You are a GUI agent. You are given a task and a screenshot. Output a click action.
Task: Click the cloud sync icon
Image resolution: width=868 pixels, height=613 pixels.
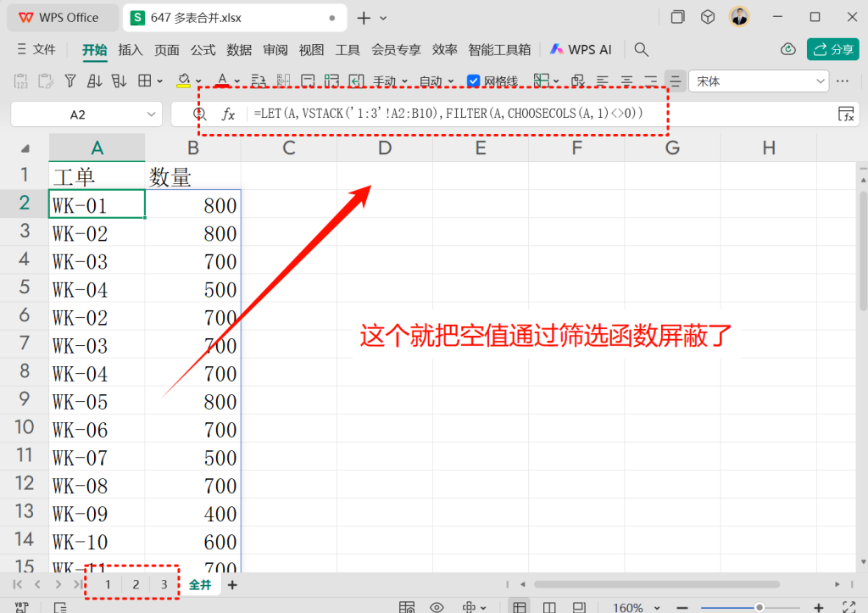tap(787, 49)
